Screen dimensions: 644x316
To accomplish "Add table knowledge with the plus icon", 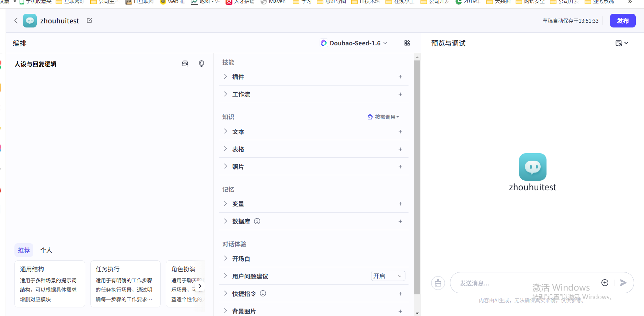I will 400,149.
